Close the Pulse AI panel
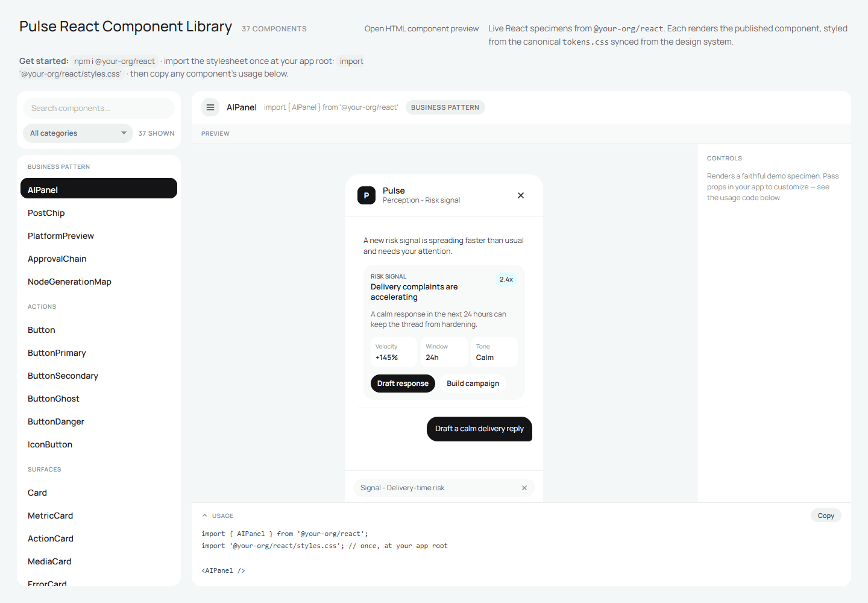 pyautogui.click(x=521, y=195)
